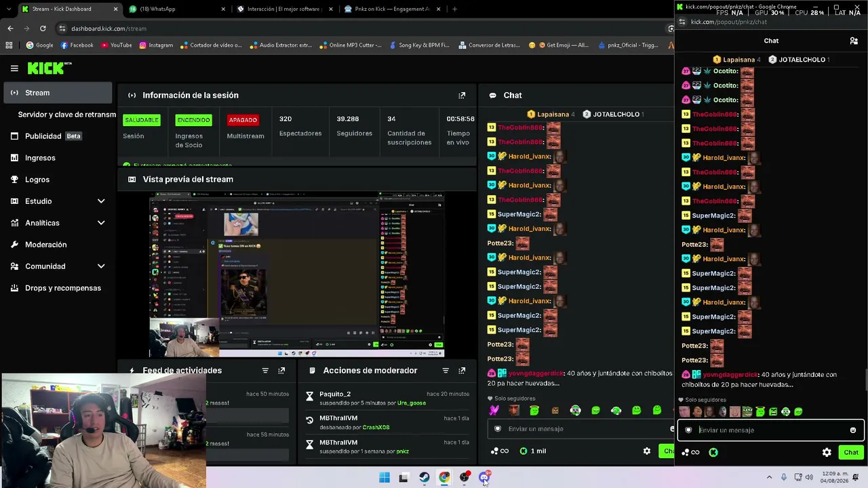The image size is (868, 488).
Task: Click the stream preview thumbnail
Action: (297, 275)
